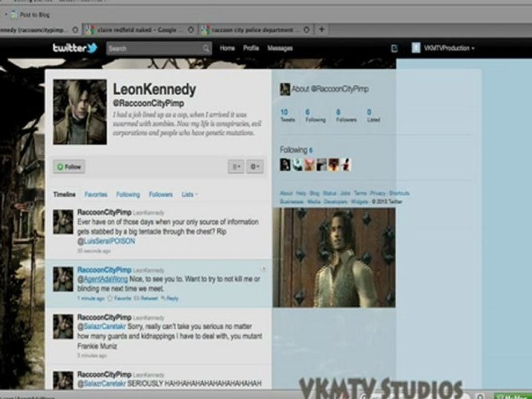Click @SalazrCaretakr in the Frankie Muniz tweet
Image resolution: width=532 pixels, height=399 pixels.
101,326
